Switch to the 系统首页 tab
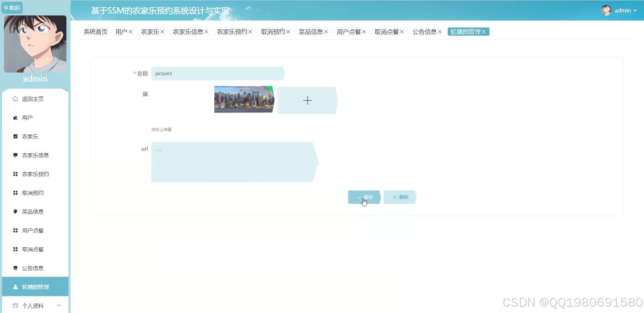This screenshot has height=313, width=644. coord(96,32)
